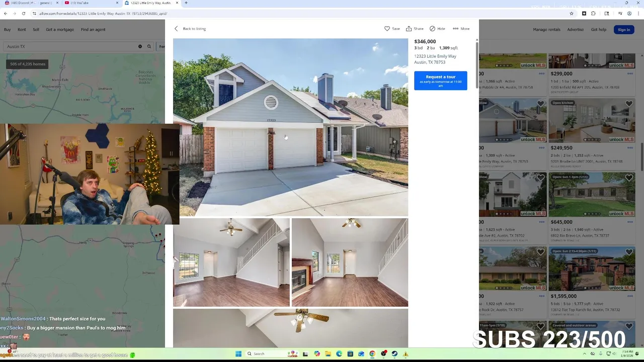Favorite the 1,623 sqft listing heart
644x362 pixels.
click(540, 178)
